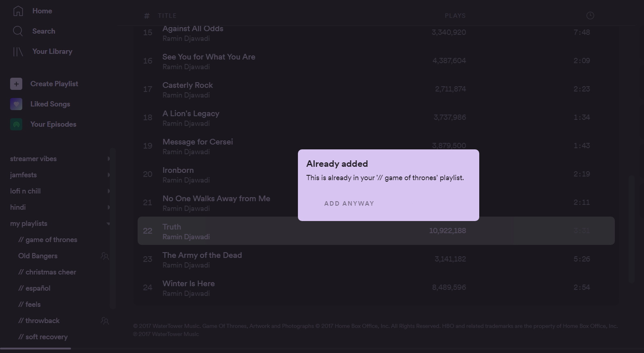644x353 pixels.
Task: Click the collaborative icon beside Old Bangers
Action: [x=104, y=255]
